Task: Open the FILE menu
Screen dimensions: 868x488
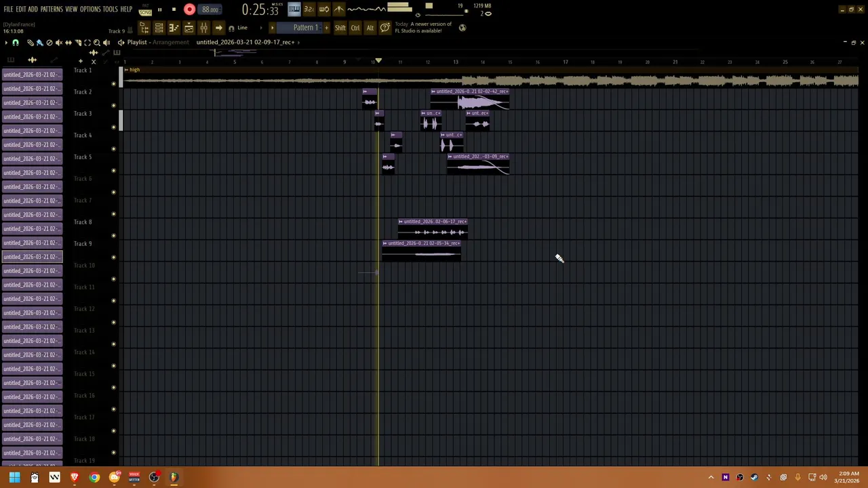Action: point(9,9)
